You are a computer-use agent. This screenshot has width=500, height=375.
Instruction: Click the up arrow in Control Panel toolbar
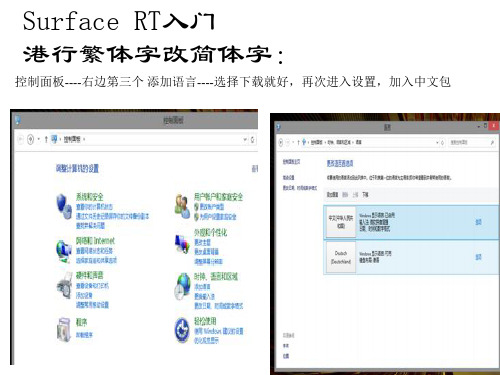(x=46, y=139)
